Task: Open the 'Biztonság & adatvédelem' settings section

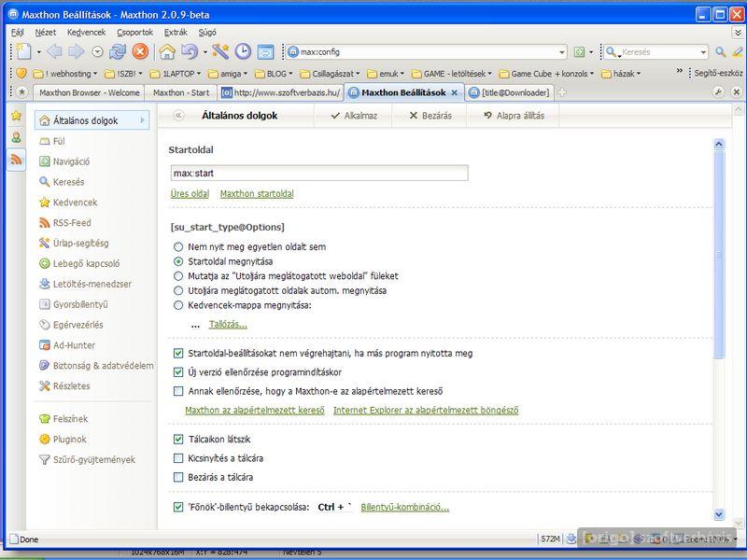Action: pos(96,366)
